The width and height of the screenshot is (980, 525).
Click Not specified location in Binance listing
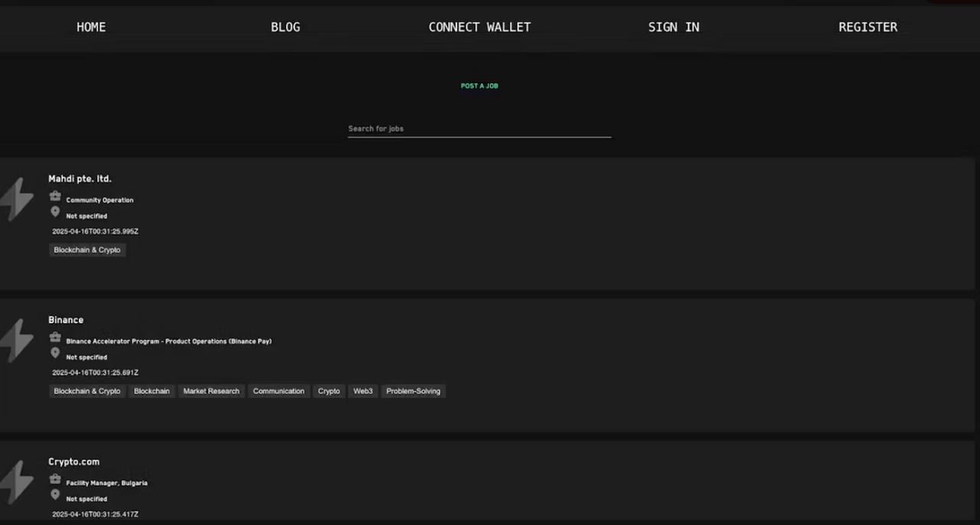87,357
